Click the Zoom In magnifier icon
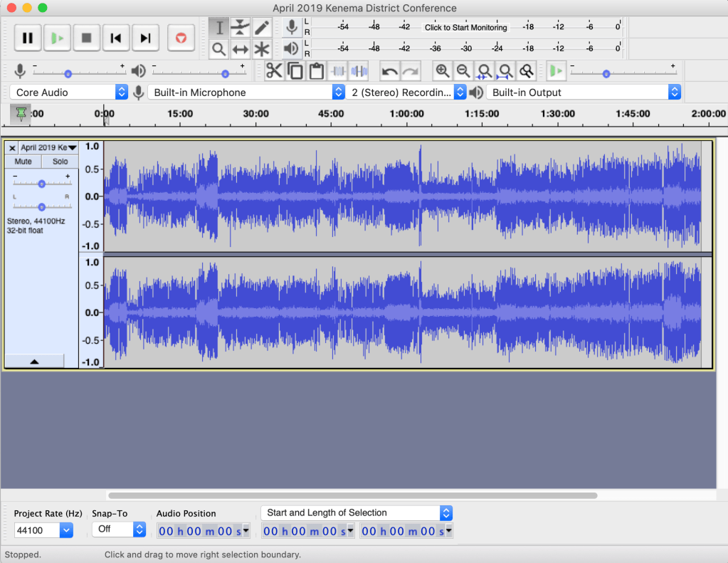Image resolution: width=728 pixels, height=563 pixels. 443,71
